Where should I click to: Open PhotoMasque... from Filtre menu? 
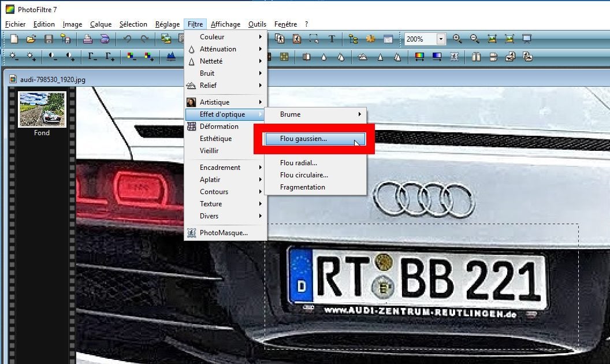coord(226,233)
